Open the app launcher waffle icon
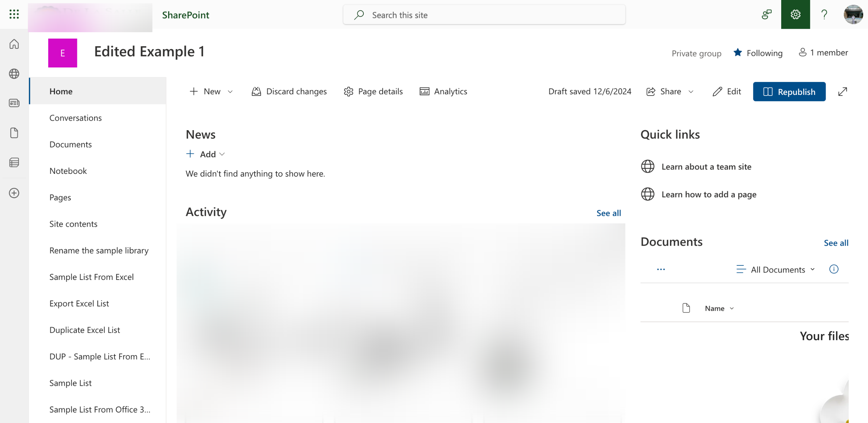The image size is (868, 423). point(14,14)
